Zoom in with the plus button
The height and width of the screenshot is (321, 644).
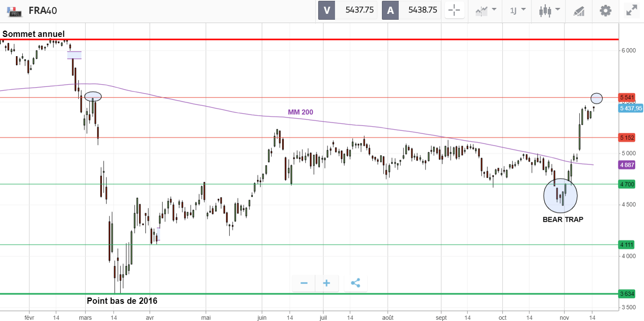pyautogui.click(x=327, y=283)
